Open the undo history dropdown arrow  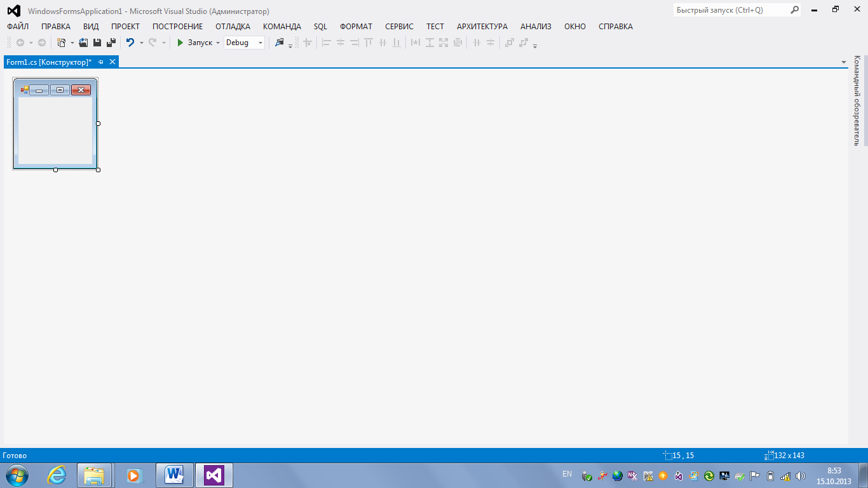coord(141,43)
